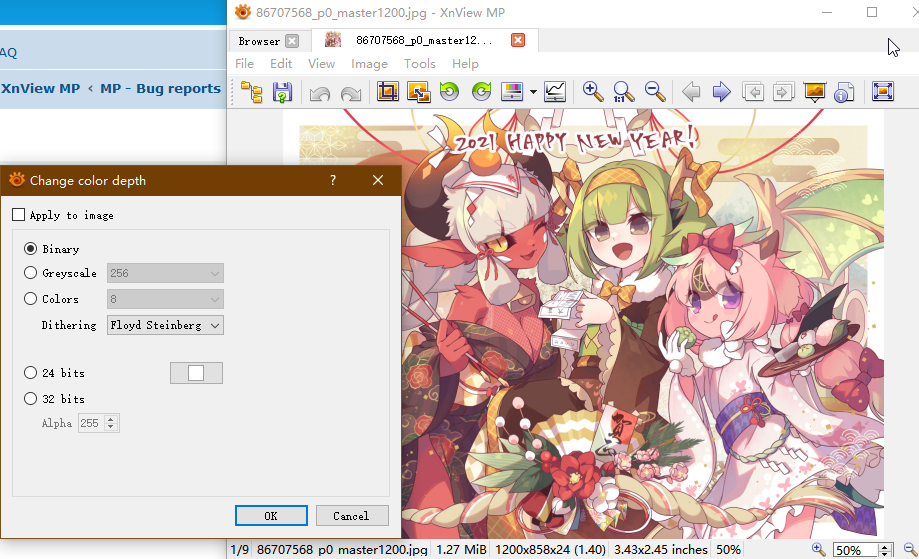The height and width of the screenshot is (559, 919).
Task: Select the 32 bits radio option
Action: (30, 399)
